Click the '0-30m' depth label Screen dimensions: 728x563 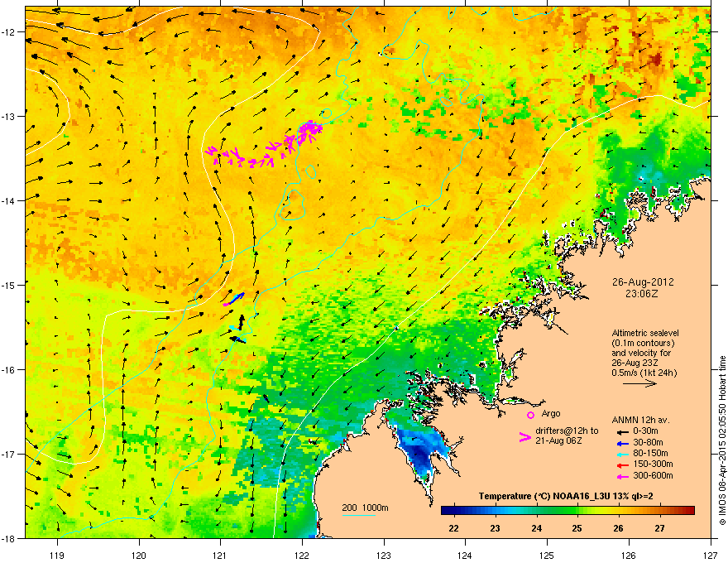[645, 431]
